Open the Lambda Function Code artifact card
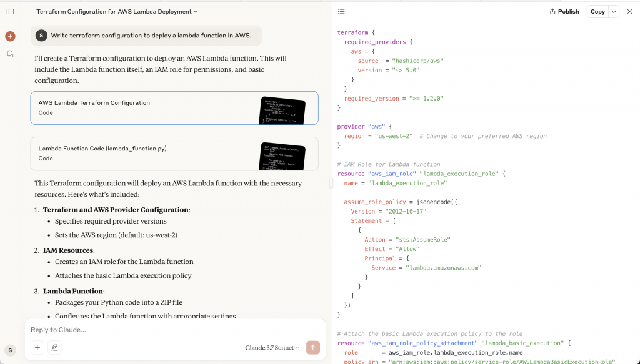 (x=174, y=154)
